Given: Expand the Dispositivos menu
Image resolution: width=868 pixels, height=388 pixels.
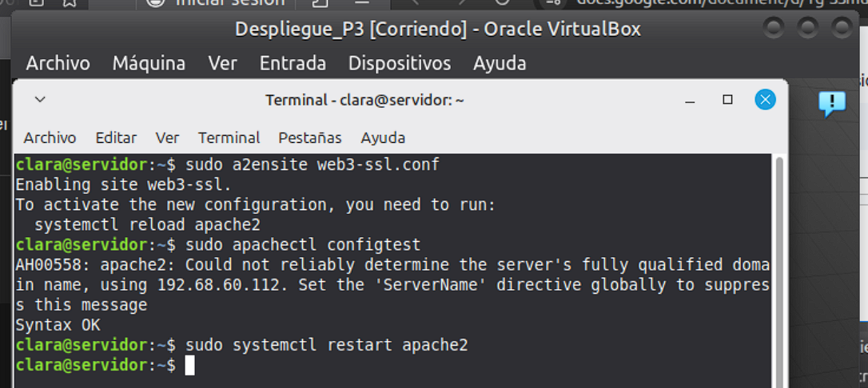Looking at the screenshot, I should coord(399,63).
